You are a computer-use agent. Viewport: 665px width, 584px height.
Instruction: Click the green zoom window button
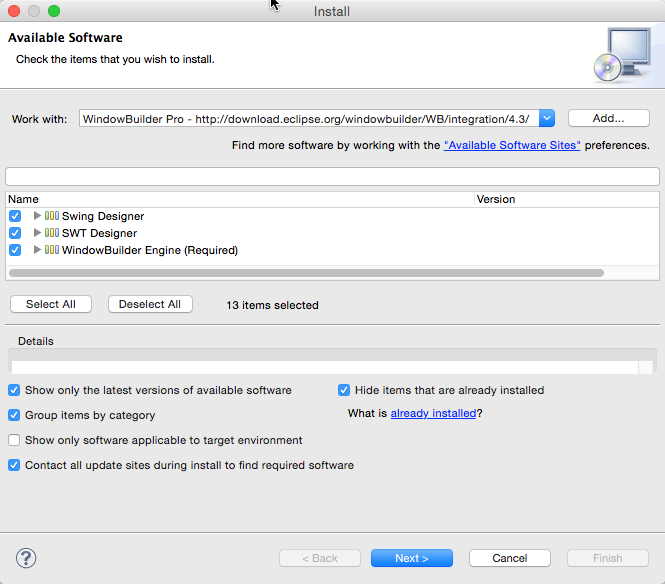54,11
